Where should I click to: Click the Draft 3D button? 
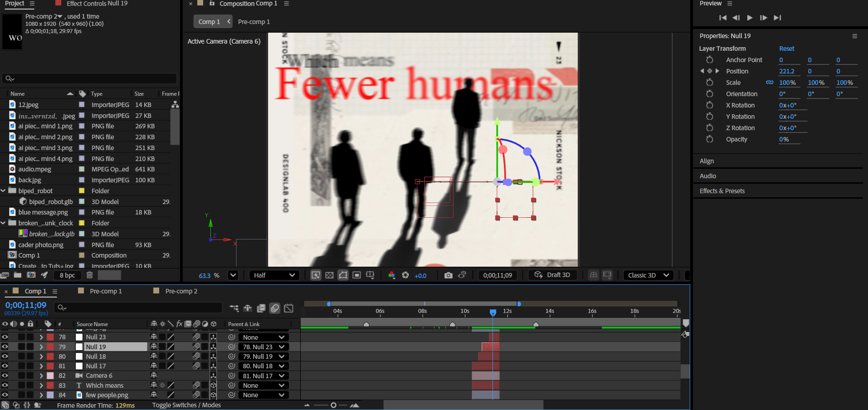click(552, 275)
